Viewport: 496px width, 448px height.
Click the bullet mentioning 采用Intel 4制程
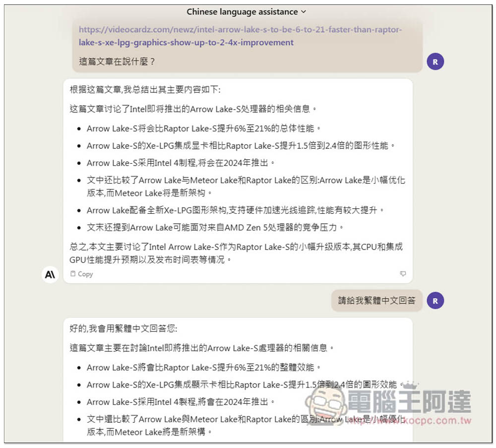[181, 163]
